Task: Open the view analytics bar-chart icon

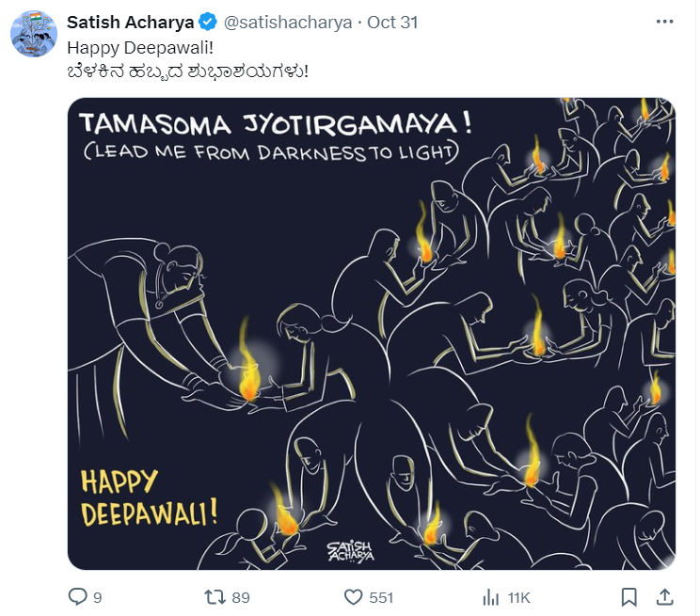Action: tap(490, 597)
